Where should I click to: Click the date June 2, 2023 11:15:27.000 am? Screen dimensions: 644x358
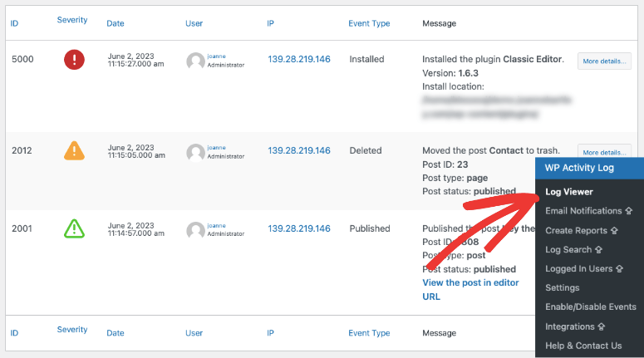(x=136, y=60)
